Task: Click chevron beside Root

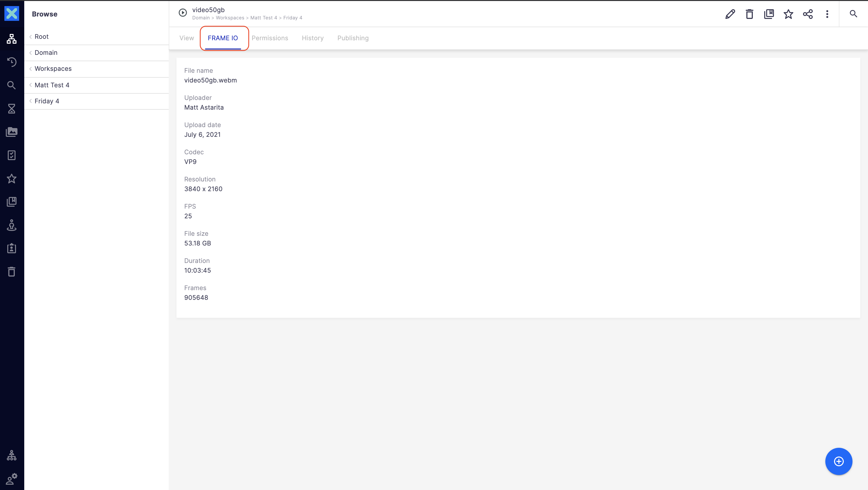Action: [31, 37]
